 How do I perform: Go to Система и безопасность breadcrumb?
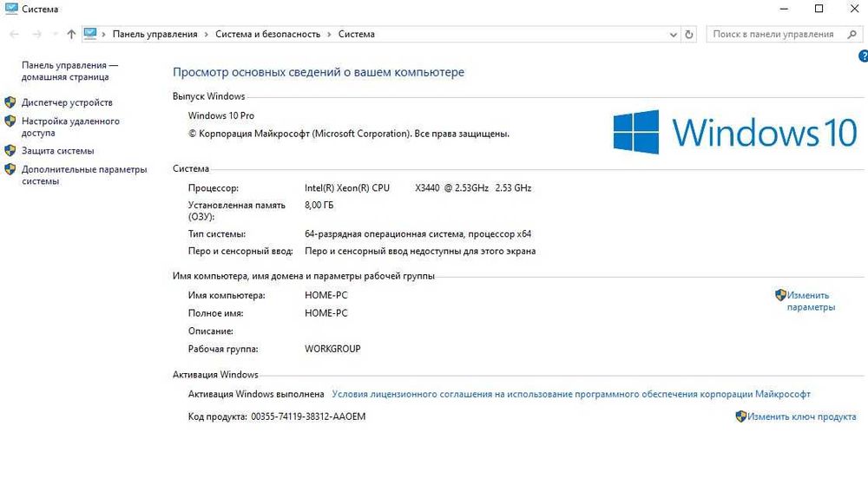click(268, 35)
